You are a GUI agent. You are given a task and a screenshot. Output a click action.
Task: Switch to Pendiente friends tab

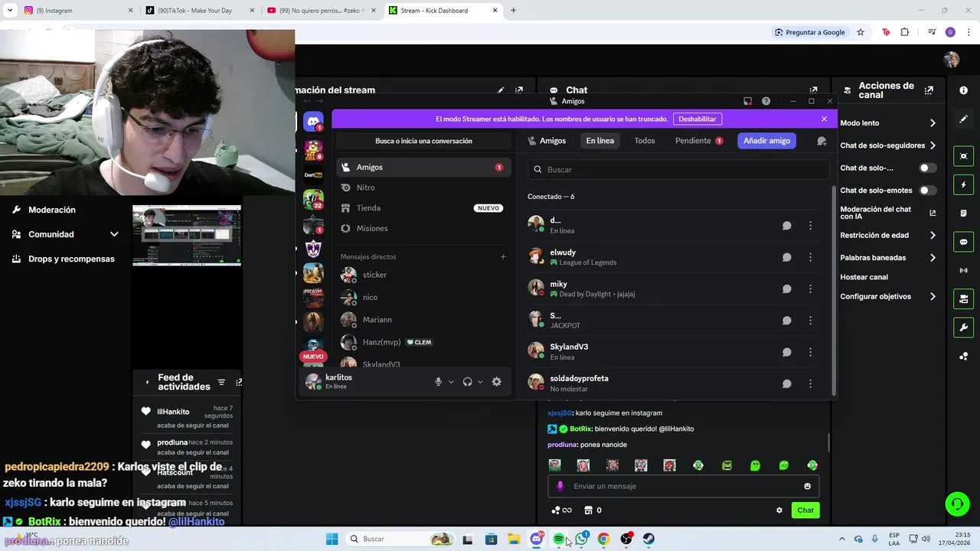click(x=698, y=141)
